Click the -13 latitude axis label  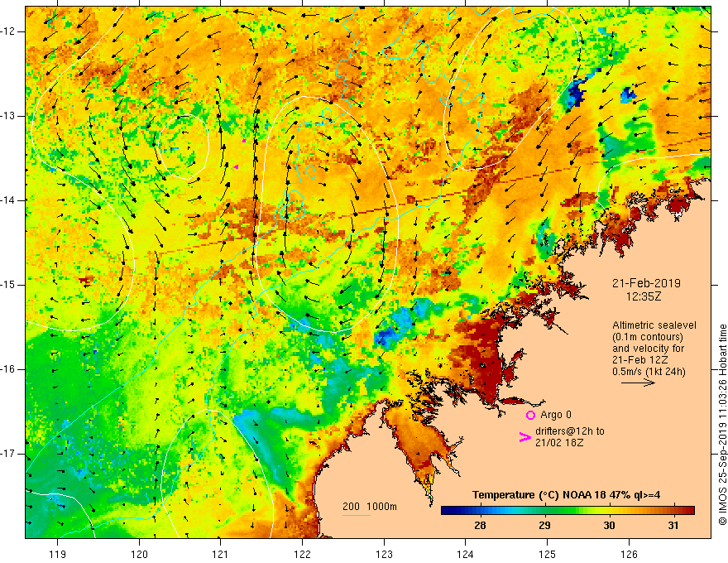[8, 116]
